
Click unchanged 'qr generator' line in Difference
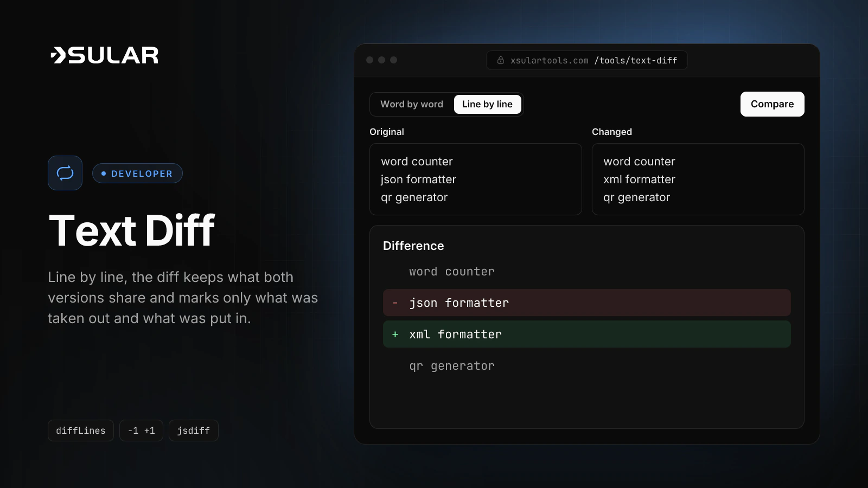[x=452, y=366]
